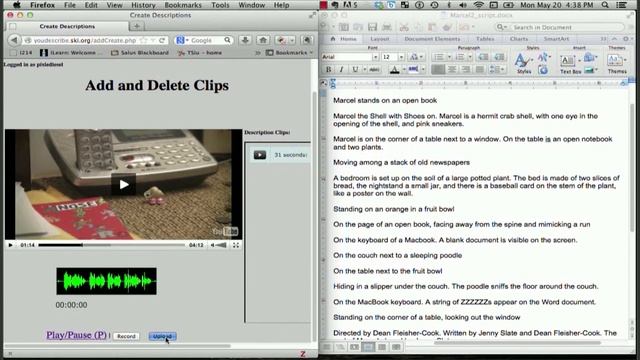Print the Word document via toolbar
640x360 pixels.
click(x=387, y=27)
